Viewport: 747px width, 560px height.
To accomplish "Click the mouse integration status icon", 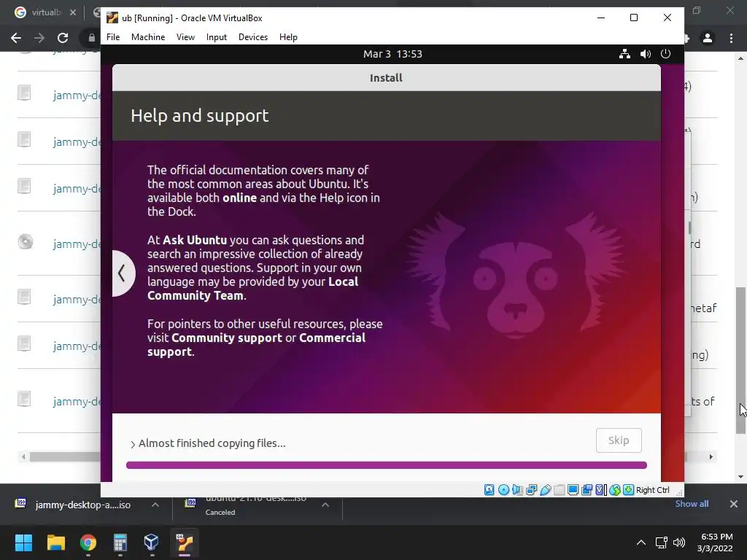I will pos(614,489).
